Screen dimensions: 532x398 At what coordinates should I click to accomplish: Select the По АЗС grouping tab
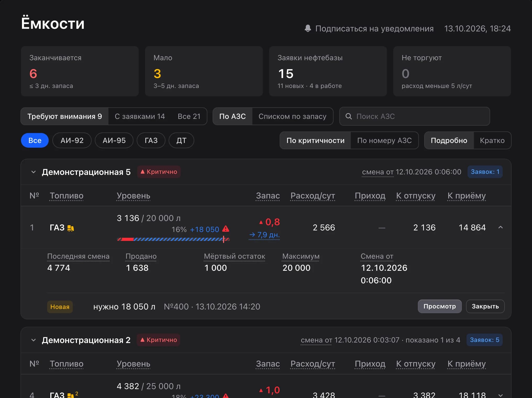tap(232, 116)
